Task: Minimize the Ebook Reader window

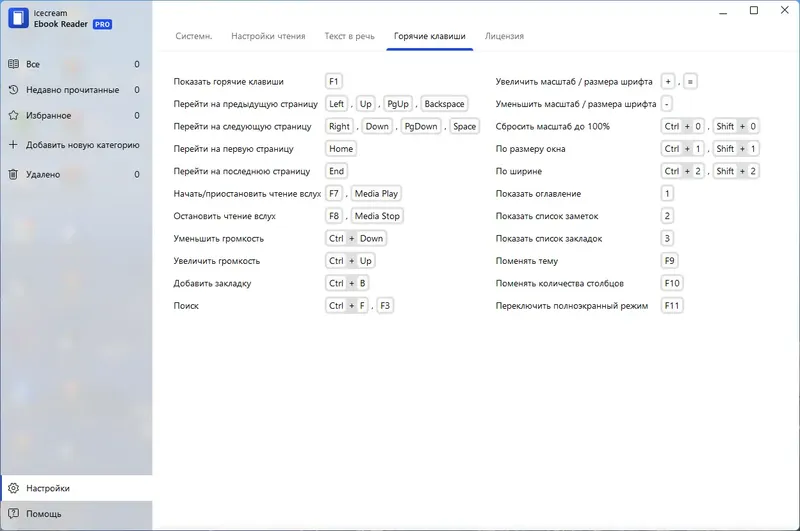Action: [723, 11]
